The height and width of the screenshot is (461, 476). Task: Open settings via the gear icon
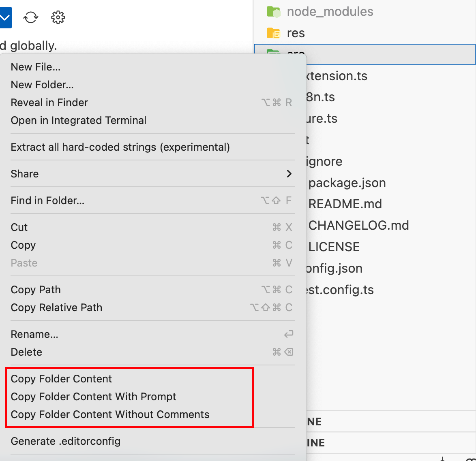coord(58,17)
